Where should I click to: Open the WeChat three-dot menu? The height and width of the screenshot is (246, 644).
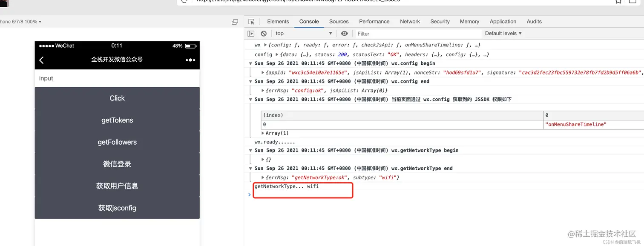pyautogui.click(x=190, y=60)
